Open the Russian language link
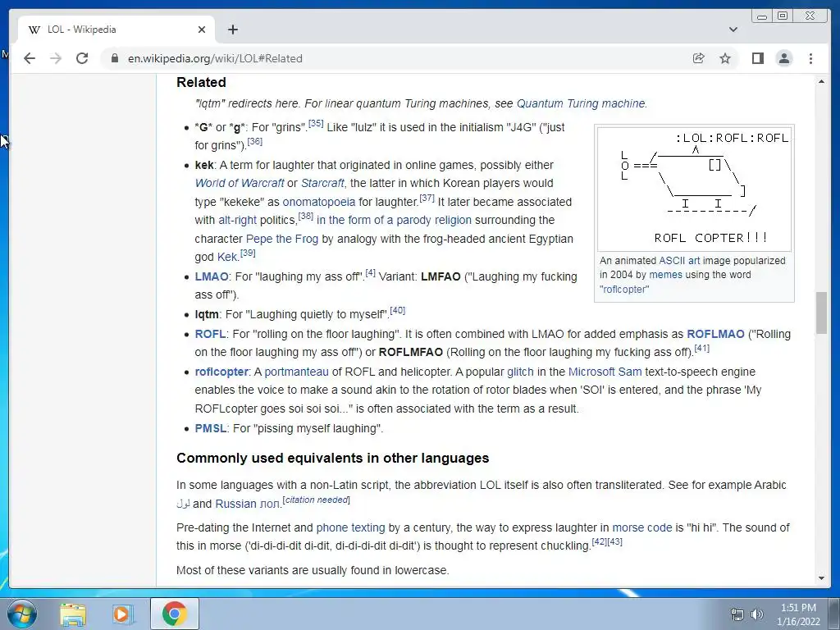840x630 pixels. click(x=235, y=504)
